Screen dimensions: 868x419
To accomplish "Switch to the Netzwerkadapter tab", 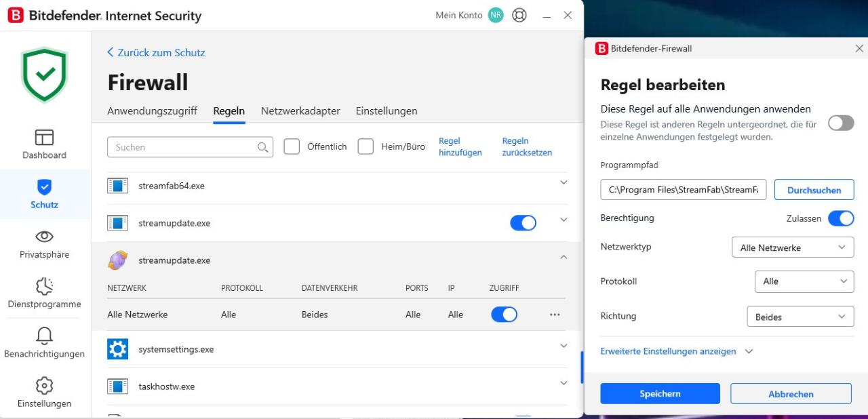I will pos(300,111).
